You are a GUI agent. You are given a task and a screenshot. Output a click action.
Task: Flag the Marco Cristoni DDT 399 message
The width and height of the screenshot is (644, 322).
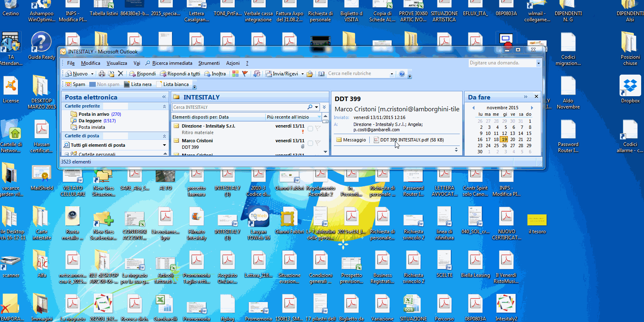tap(318, 143)
